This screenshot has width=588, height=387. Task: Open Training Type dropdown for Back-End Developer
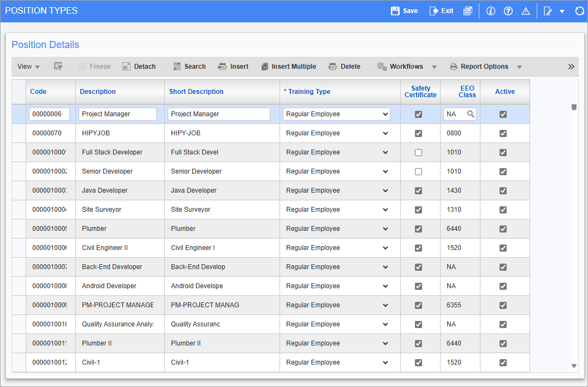pyautogui.click(x=385, y=267)
